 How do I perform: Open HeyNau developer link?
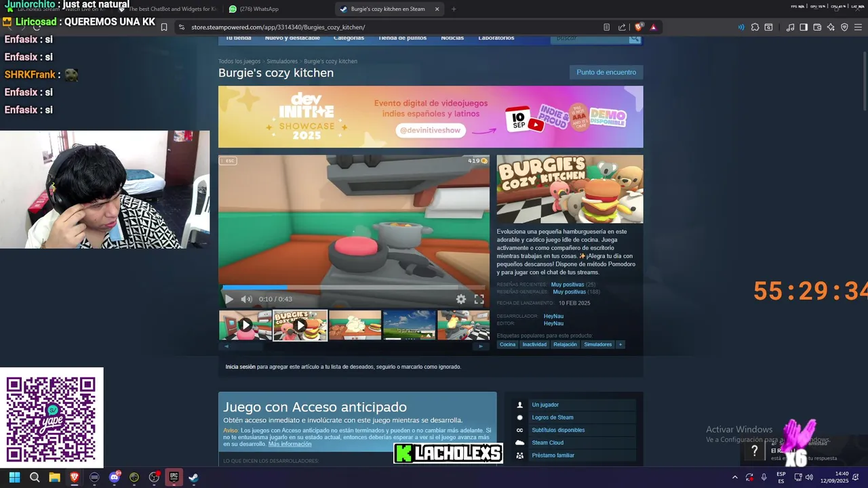pyautogui.click(x=553, y=316)
